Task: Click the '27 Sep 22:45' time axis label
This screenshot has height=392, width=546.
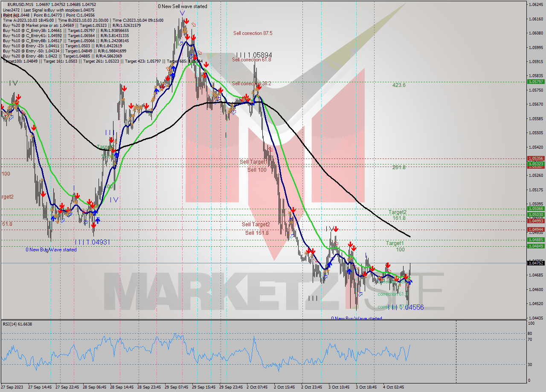Action: click(67, 387)
